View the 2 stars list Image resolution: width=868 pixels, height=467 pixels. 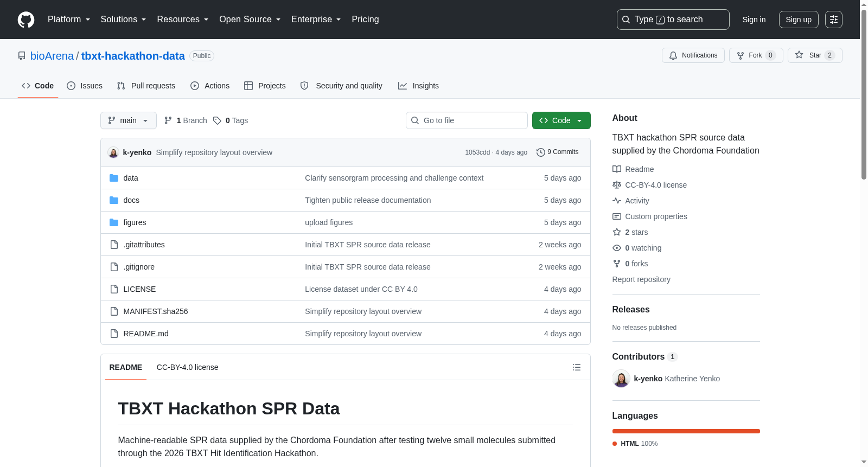click(x=630, y=232)
